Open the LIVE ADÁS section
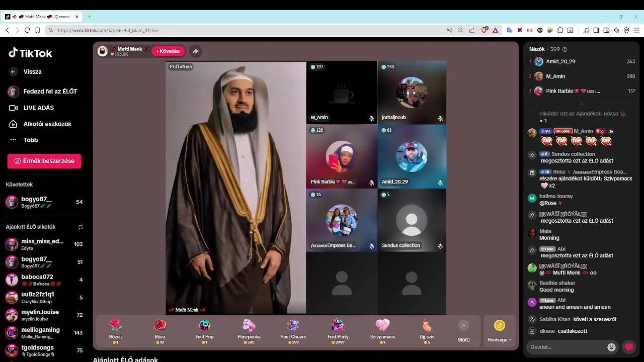644x362 pixels. point(32,108)
